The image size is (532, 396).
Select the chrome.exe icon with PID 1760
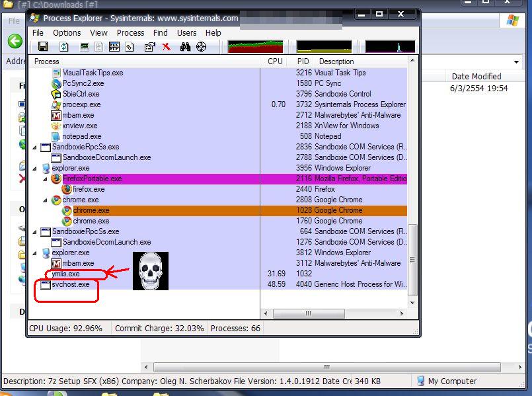click(x=67, y=221)
